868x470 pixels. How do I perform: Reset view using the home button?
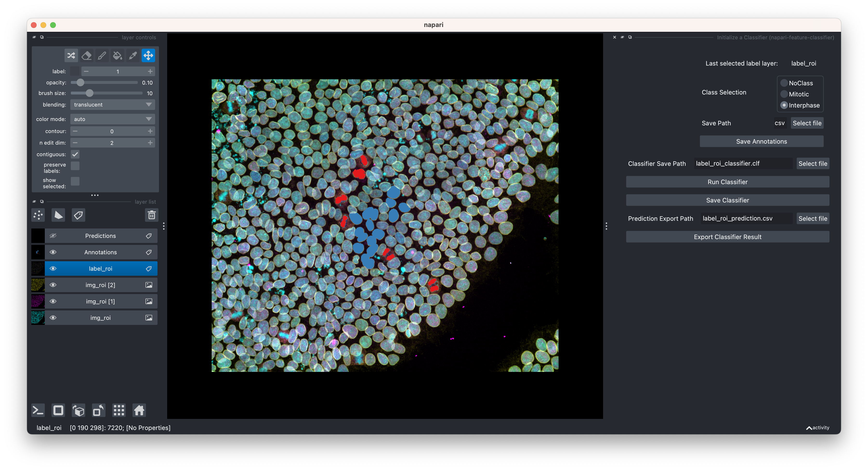pyautogui.click(x=139, y=410)
